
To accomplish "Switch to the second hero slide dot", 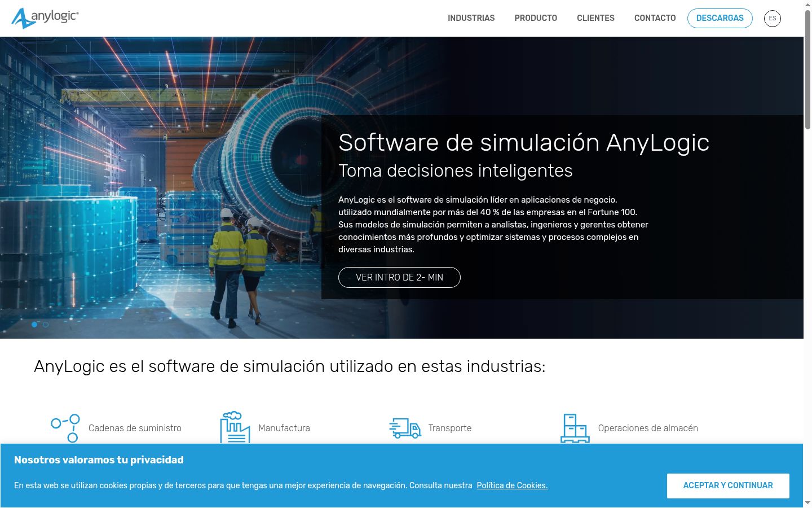I will click(46, 325).
